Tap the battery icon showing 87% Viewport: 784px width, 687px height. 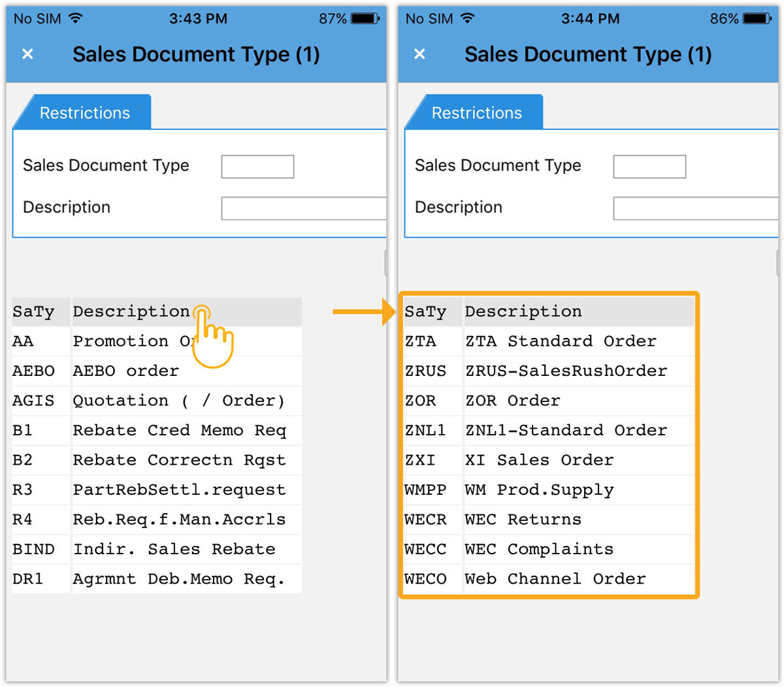[365, 19]
